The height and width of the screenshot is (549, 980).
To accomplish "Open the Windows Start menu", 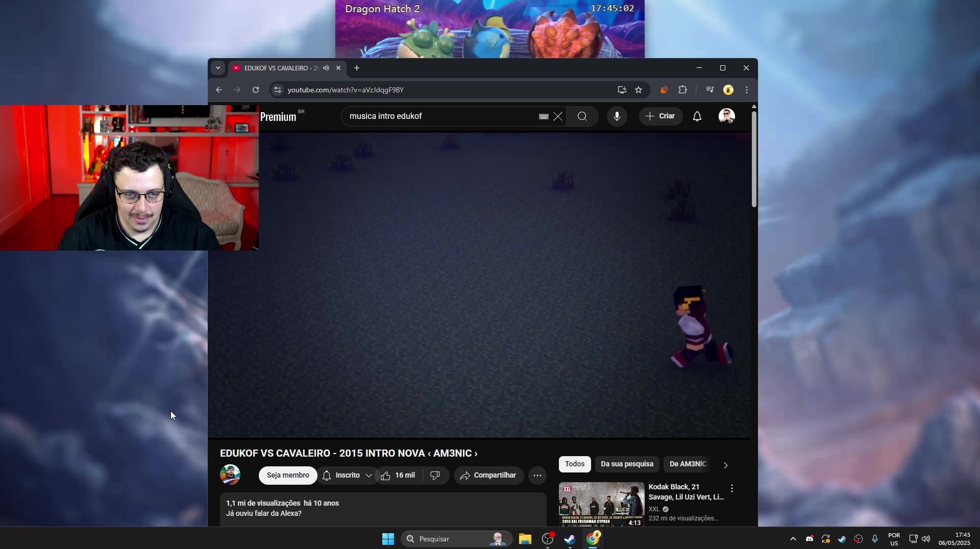I will (388, 539).
